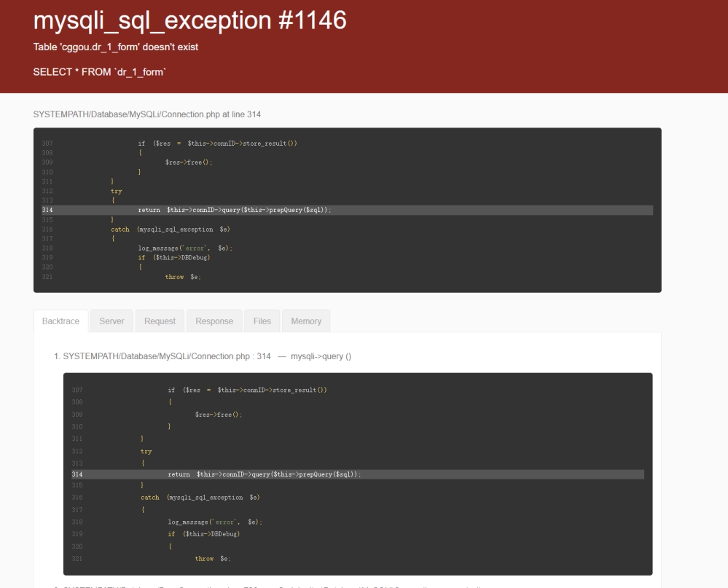This screenshot has width=728, height=588.
Task: Click the '$res->free();' line 309 in the Backtrace panel
Action: click(x=219, y=415)
